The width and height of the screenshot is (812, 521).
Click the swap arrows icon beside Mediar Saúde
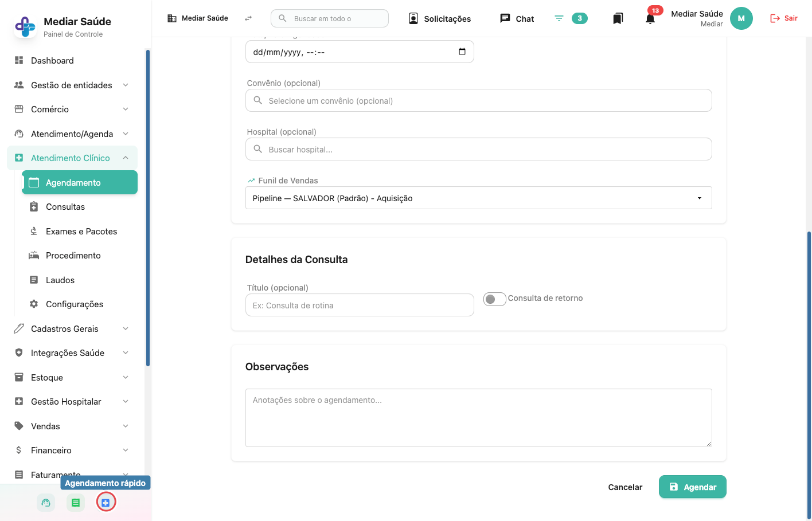(x=248, y=18)
